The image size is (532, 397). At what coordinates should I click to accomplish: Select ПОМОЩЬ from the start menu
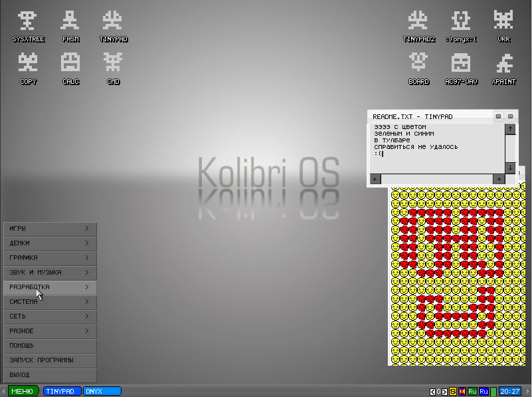pos(50,346)
